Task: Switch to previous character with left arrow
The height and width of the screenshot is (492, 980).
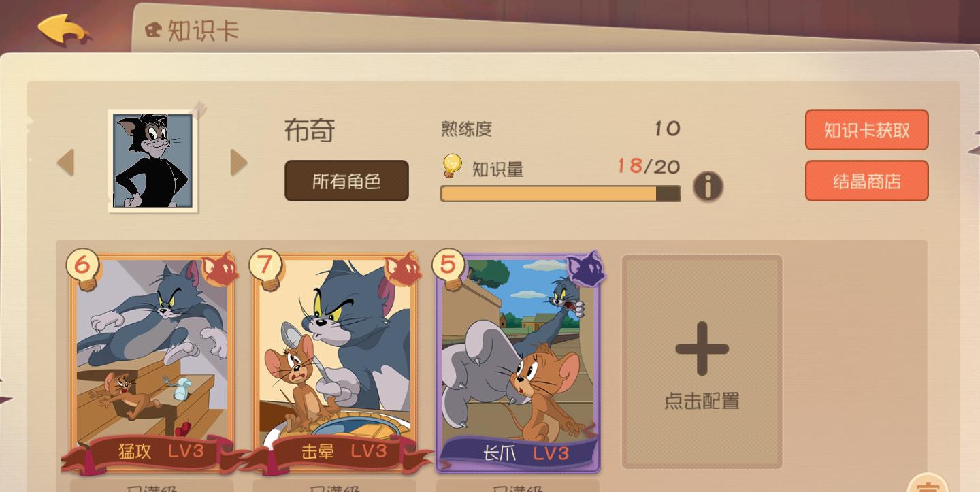Action: [65, 163]
